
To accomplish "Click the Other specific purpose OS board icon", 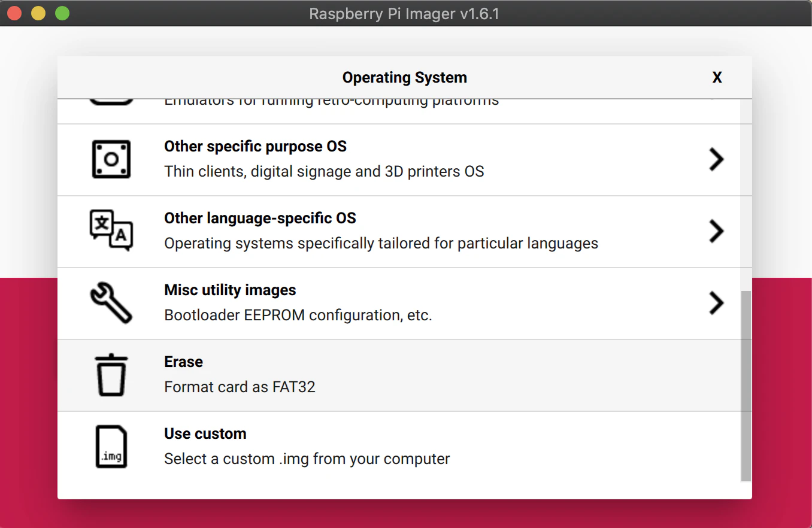I will [x=111, y=159].
